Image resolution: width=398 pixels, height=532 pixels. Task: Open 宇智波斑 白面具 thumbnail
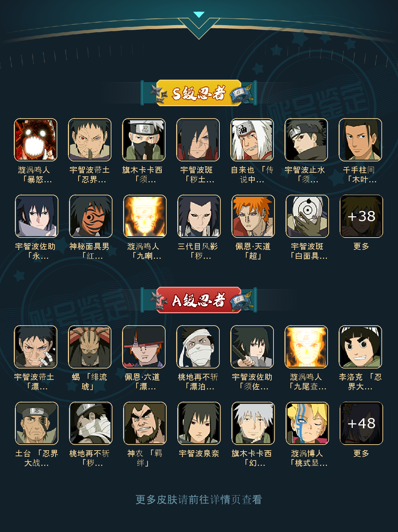click(307, 216)
